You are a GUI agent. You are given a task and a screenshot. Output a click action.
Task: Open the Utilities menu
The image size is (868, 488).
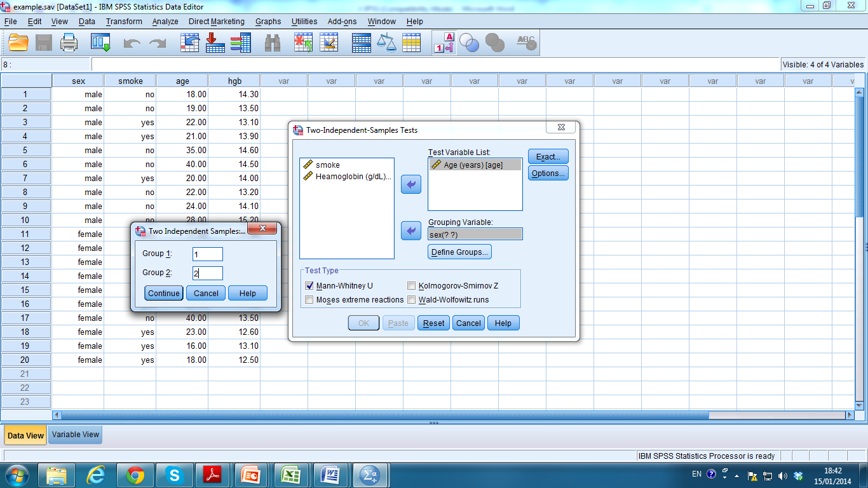point(304,22)
